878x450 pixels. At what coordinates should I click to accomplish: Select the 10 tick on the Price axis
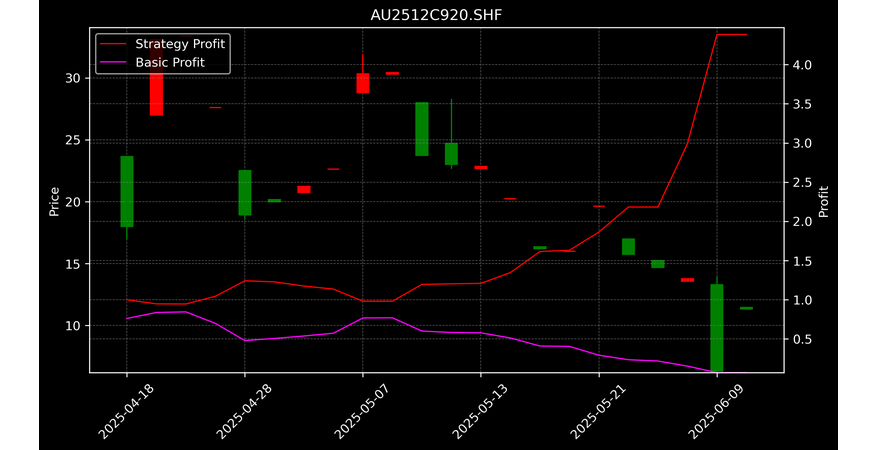tap(73, 326)
